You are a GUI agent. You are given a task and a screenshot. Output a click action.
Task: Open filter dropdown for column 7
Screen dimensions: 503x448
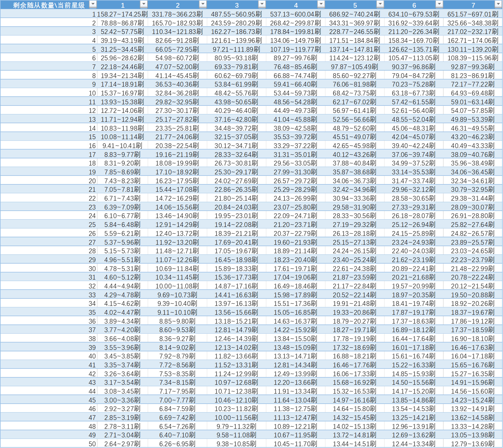click(x=498, y=4)
